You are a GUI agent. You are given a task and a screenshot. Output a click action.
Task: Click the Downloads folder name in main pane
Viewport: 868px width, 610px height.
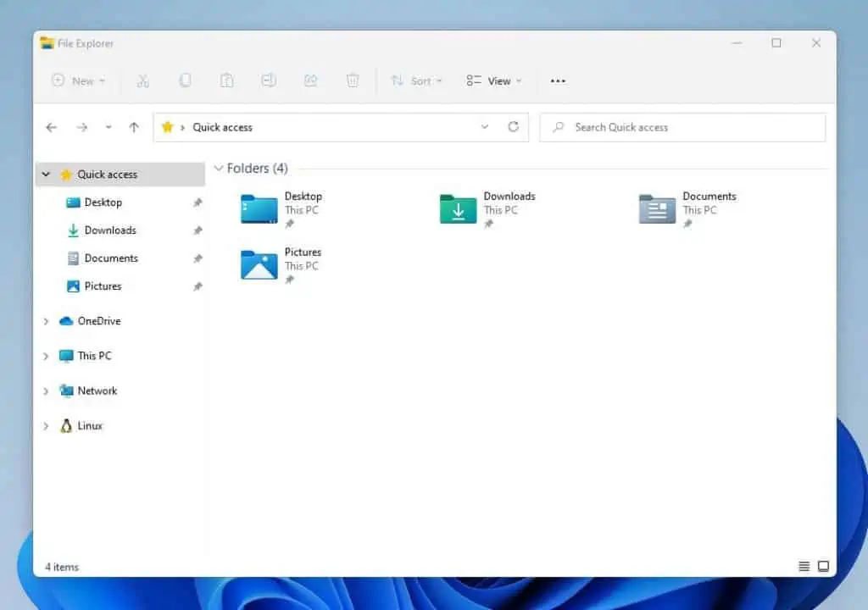[509, 197]
